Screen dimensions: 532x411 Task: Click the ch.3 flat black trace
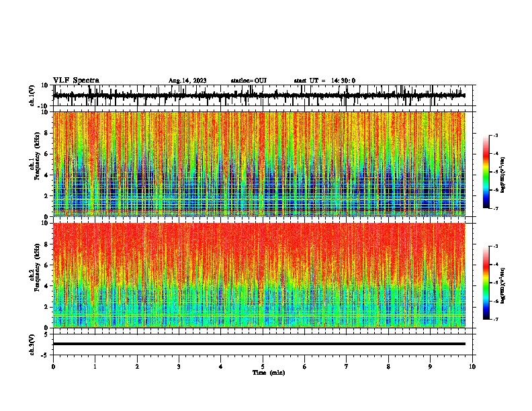[x=259, y=344]
